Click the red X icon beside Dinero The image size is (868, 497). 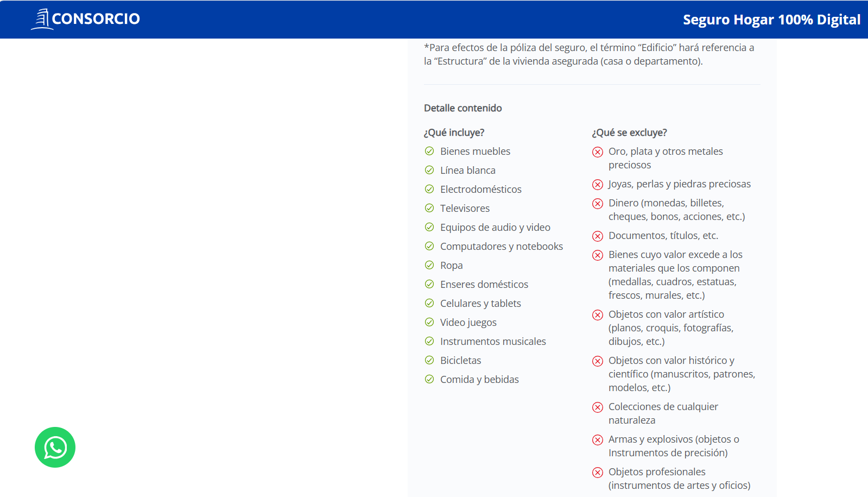coord(598,204)
